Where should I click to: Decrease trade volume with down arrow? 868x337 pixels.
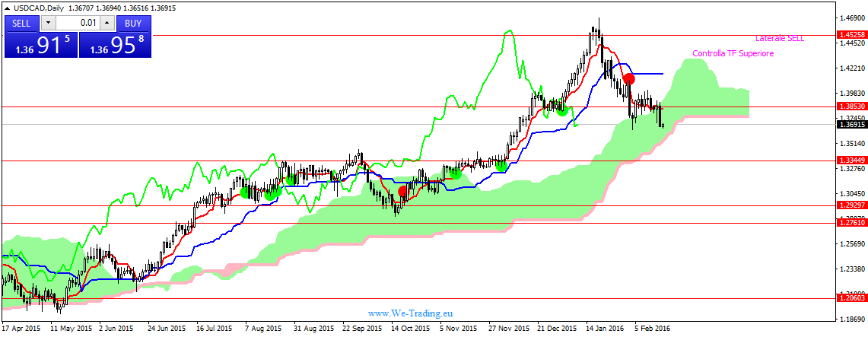coord(47,24)
